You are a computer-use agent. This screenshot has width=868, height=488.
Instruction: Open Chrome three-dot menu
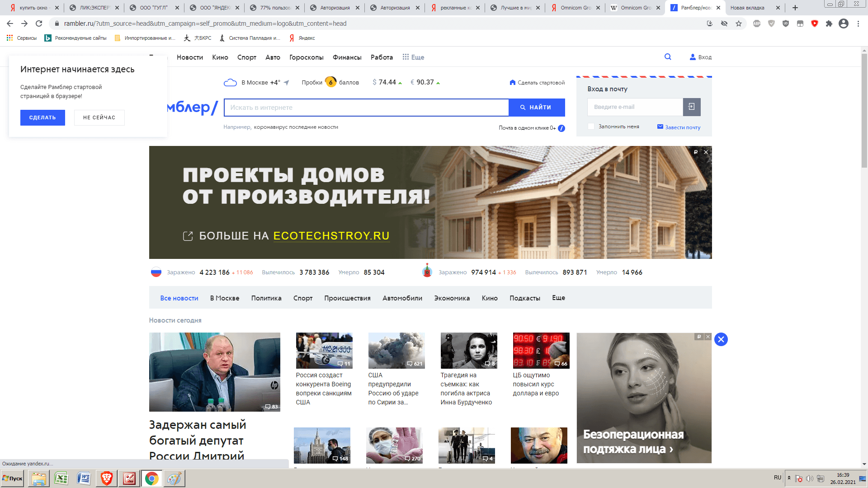pyautogui.click(x=858, y=23)
